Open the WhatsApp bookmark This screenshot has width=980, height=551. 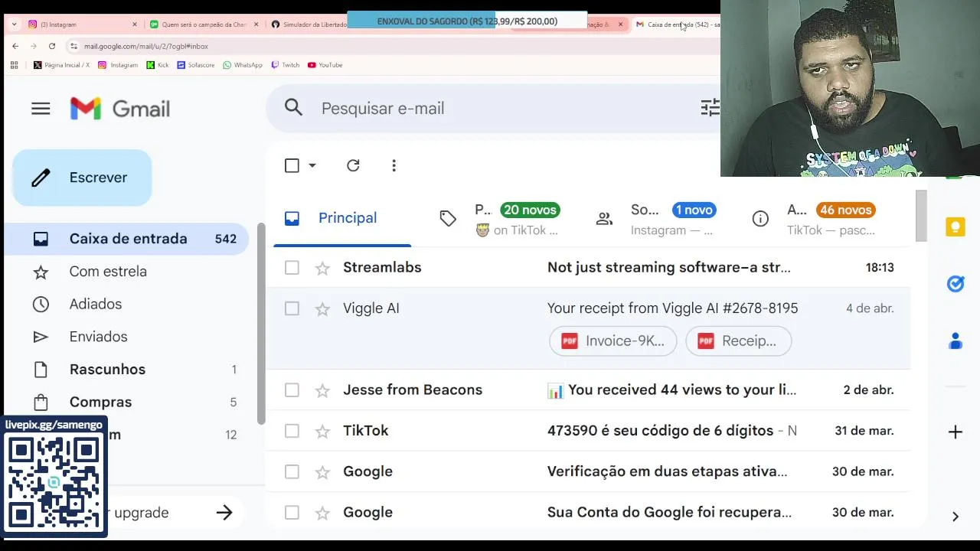pos(243,65)
